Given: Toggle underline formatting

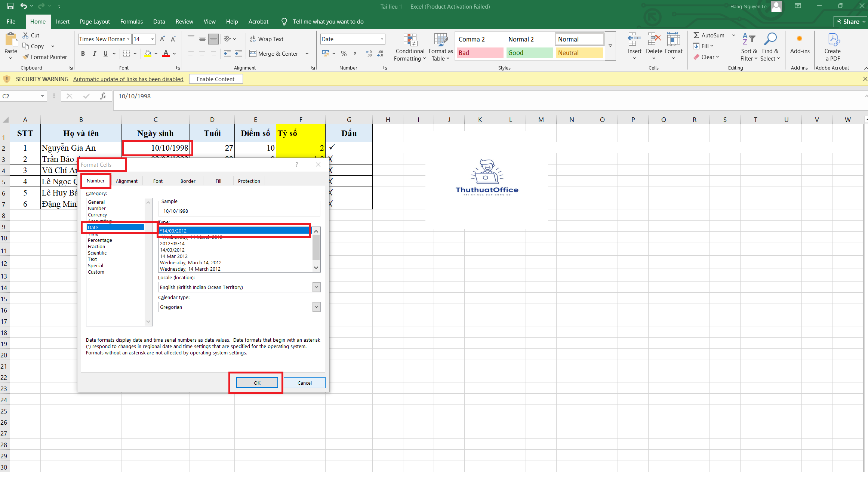Looking at the screenshot, I should point(105,53).
